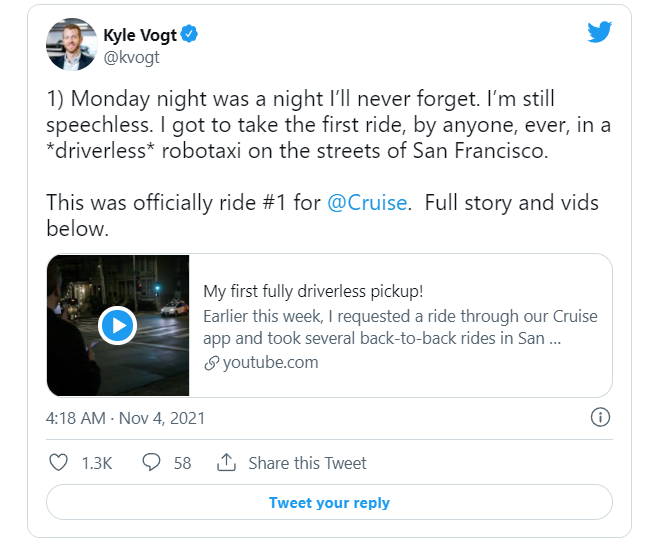Viewport: 661px width, 548px height.
Task: Click the 58 replies count
Action: (x=182, y=463)
